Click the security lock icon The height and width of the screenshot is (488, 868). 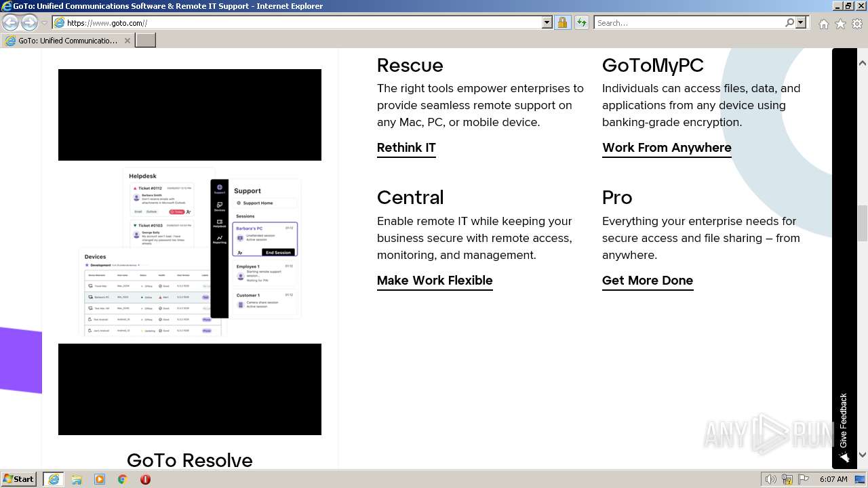click(562, 22)
